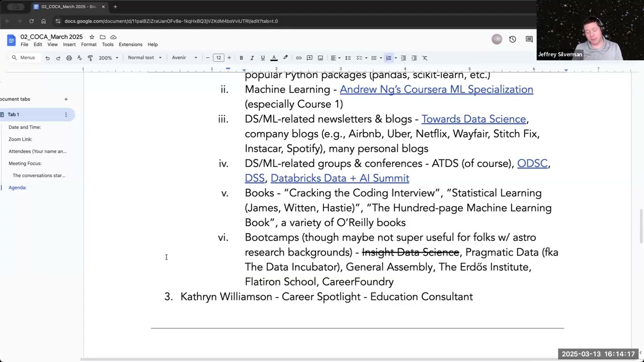Add a new document tab

(66, 99)
